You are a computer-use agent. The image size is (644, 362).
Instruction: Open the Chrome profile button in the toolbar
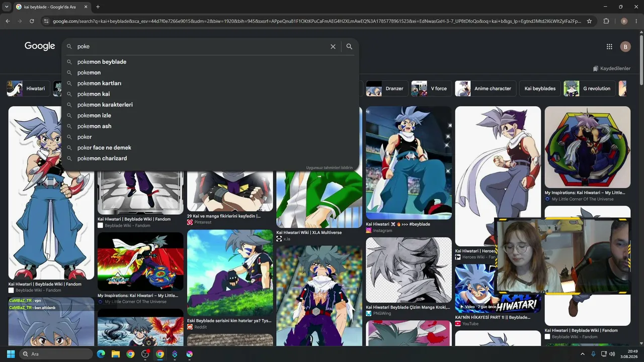[x=624, y=21]
